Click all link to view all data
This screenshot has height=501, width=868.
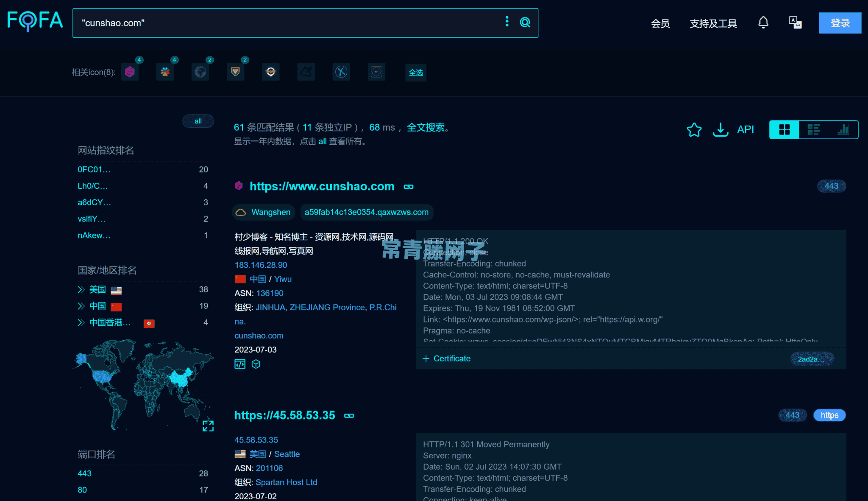323,141
